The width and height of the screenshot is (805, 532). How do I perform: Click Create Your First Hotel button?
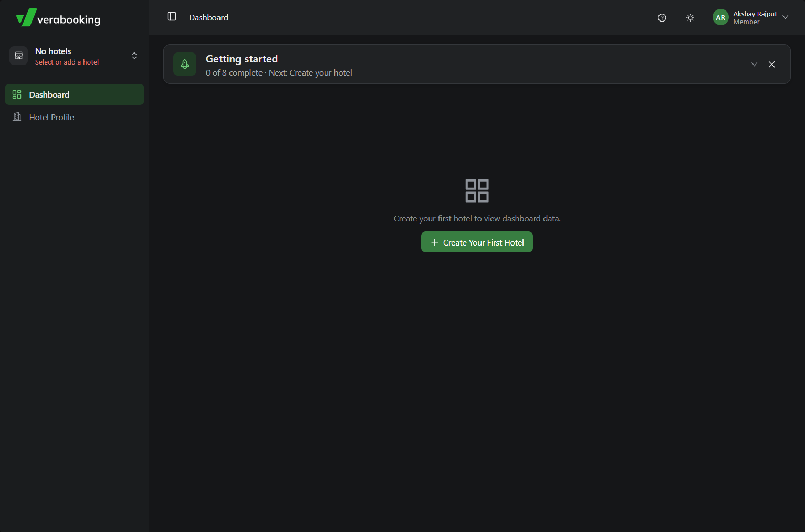point(477,242)
